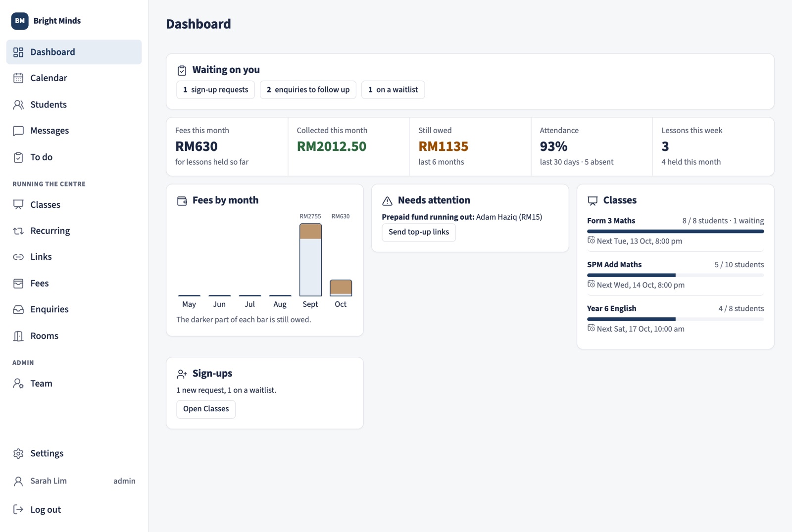Click the Fees card icon in sidebar
Viewport: 792px width, 532px height.
tap(18, 283)
